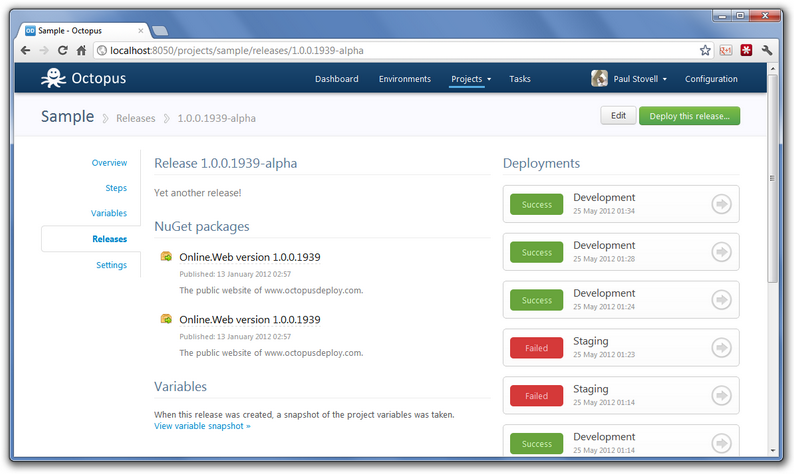Click the Edit button
Screen dimensions: 795x474
pos(618,116)
